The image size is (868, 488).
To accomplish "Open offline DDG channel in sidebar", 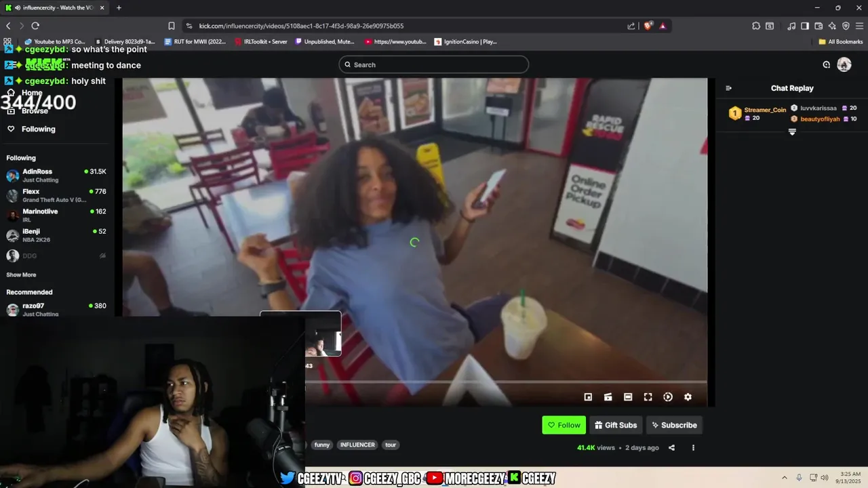I will coord(56,256).
